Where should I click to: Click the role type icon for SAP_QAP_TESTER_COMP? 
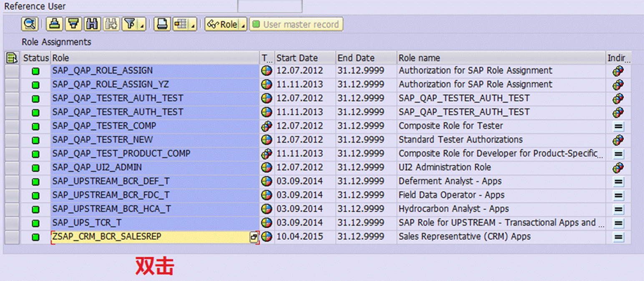point(267,126)
